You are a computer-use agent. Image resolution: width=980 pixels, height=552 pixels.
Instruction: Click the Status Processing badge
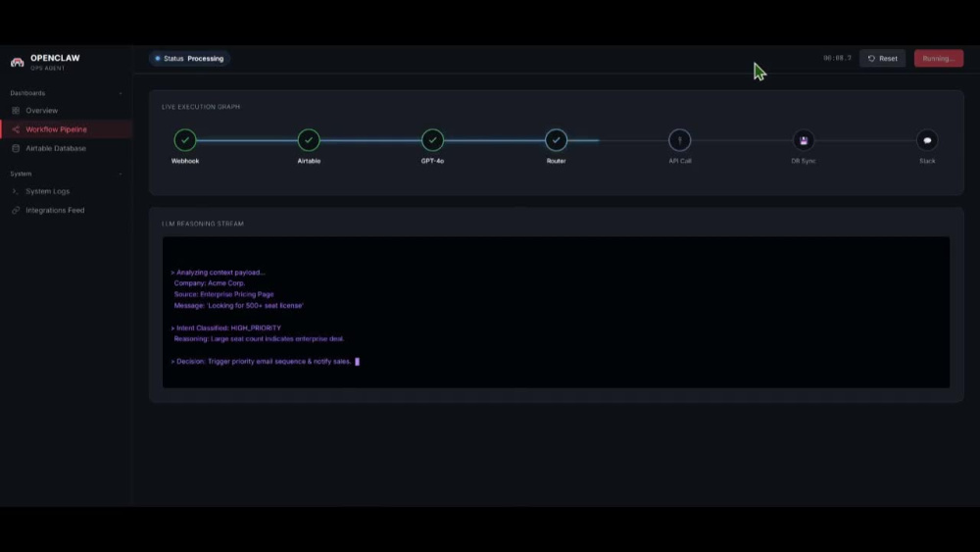coord(189,58)
